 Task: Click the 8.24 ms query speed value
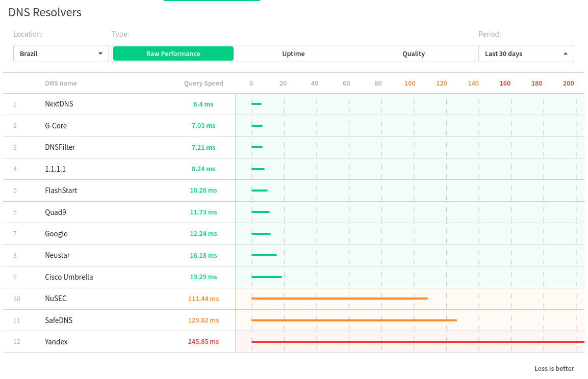point(203,169)
